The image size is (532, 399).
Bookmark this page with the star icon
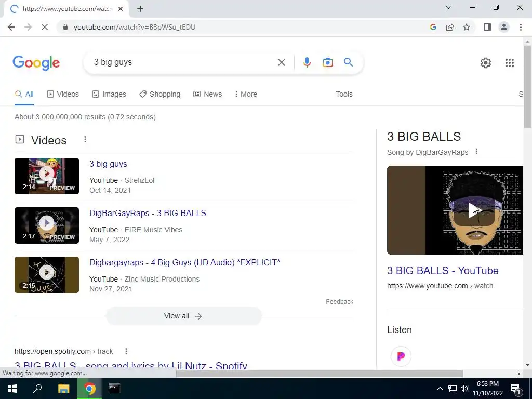click(x=467, y=27)
